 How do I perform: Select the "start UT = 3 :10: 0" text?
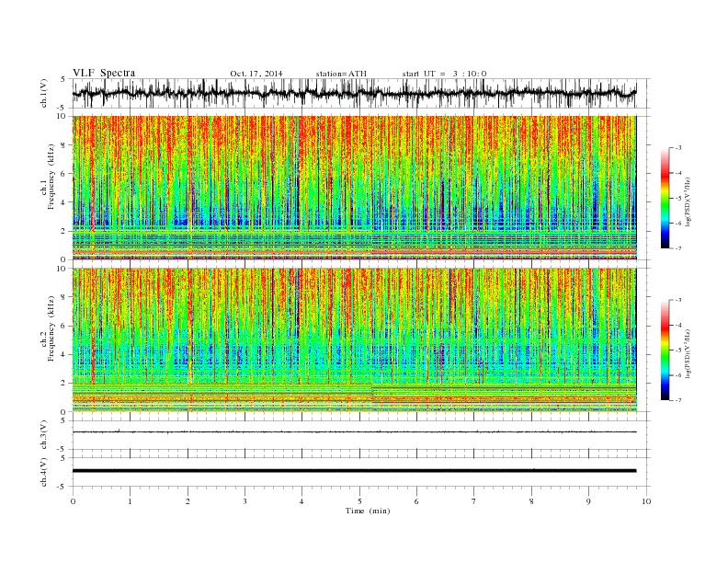click(x=444, y=74)
